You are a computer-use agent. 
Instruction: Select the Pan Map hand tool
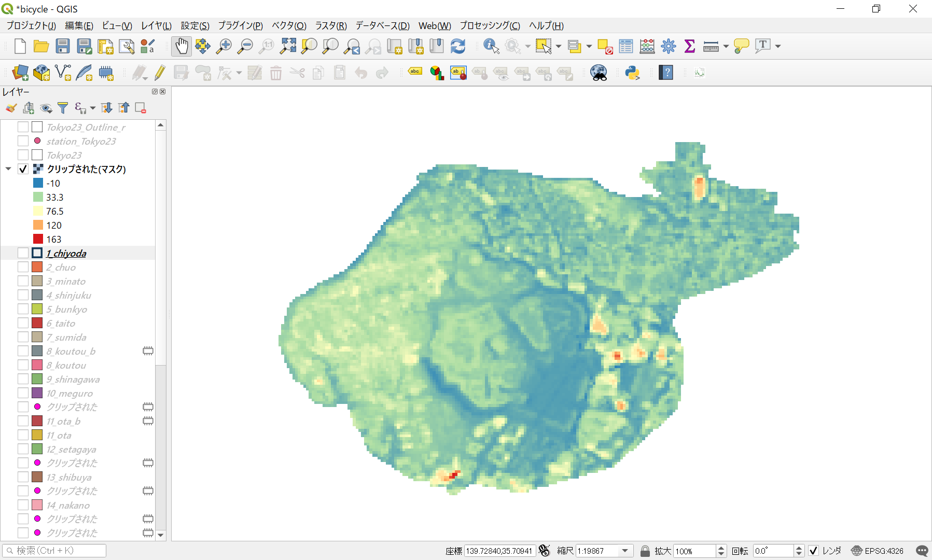[182, 46]
